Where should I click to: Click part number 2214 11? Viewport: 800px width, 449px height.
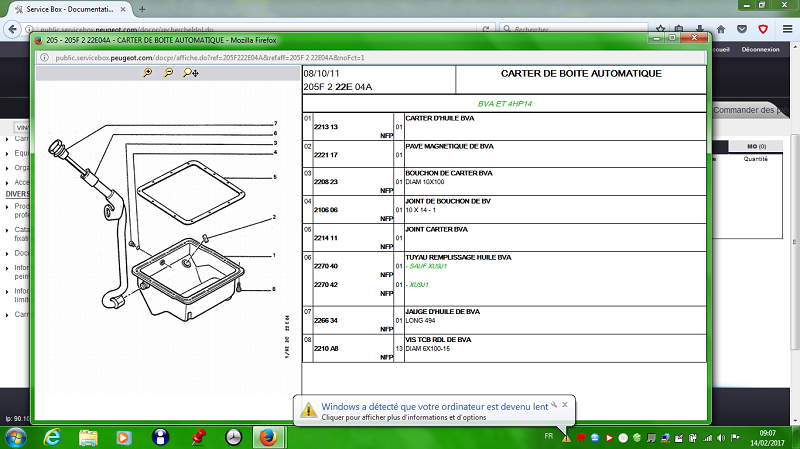pyautogui.click(x=326, y=238)
